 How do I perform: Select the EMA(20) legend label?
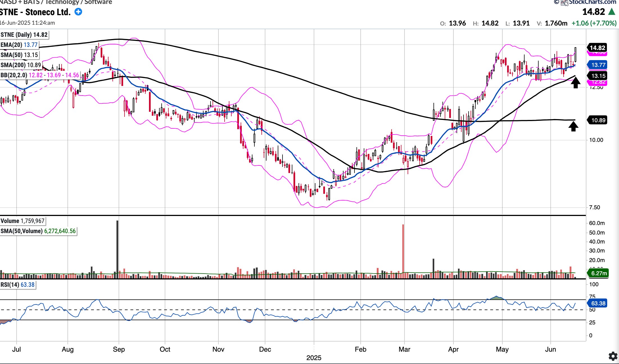(19, 45)
